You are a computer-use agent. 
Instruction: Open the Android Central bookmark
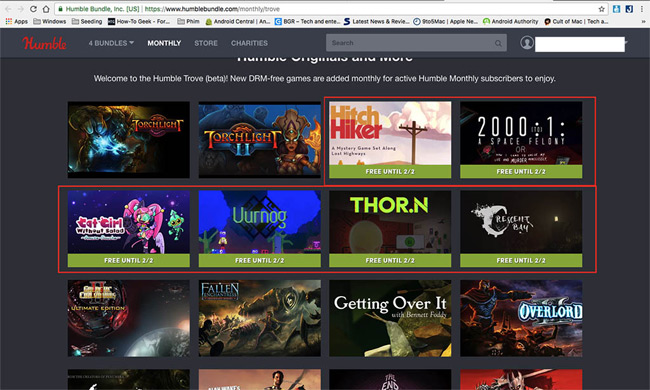pos(238,21)
